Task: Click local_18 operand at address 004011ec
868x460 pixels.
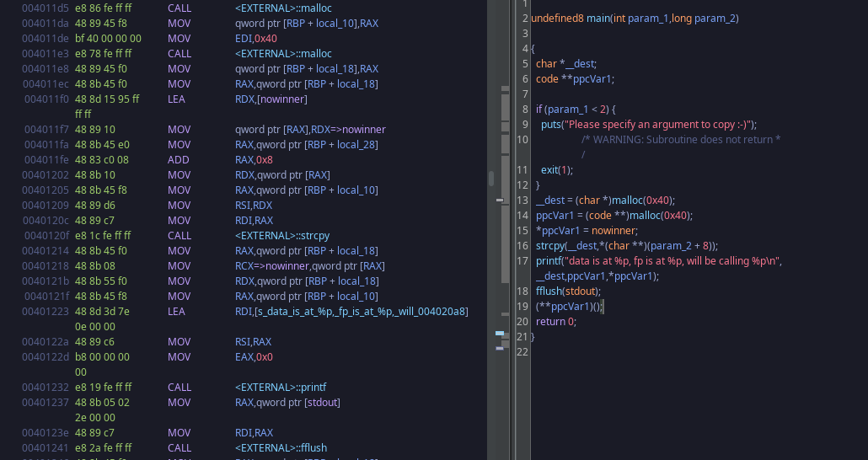Action: tap(357, 84)
